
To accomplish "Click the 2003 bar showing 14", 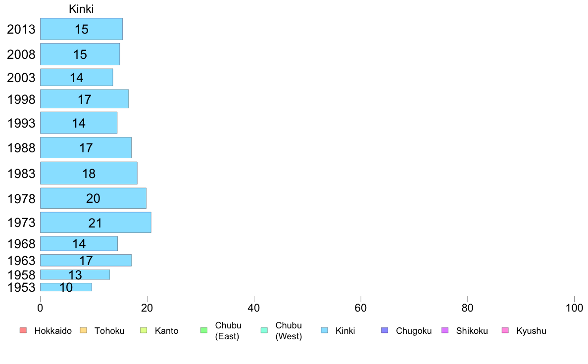I will [77, 77].
